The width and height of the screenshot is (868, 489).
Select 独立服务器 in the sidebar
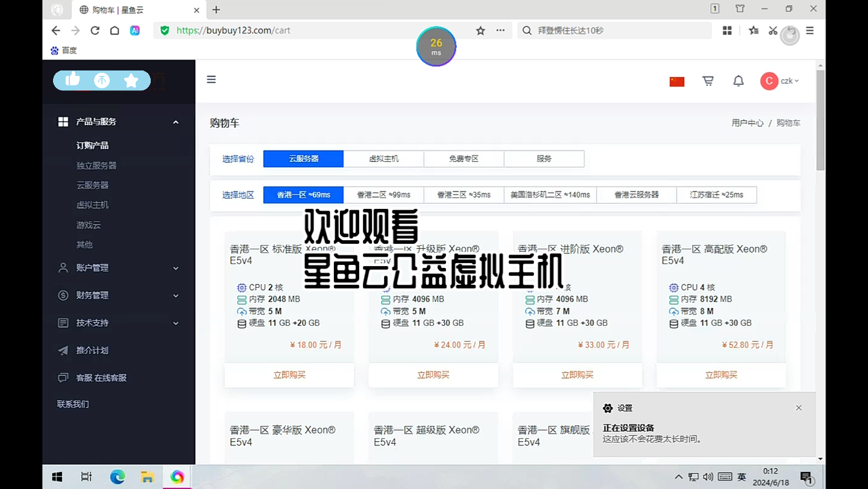pos(96,166)
